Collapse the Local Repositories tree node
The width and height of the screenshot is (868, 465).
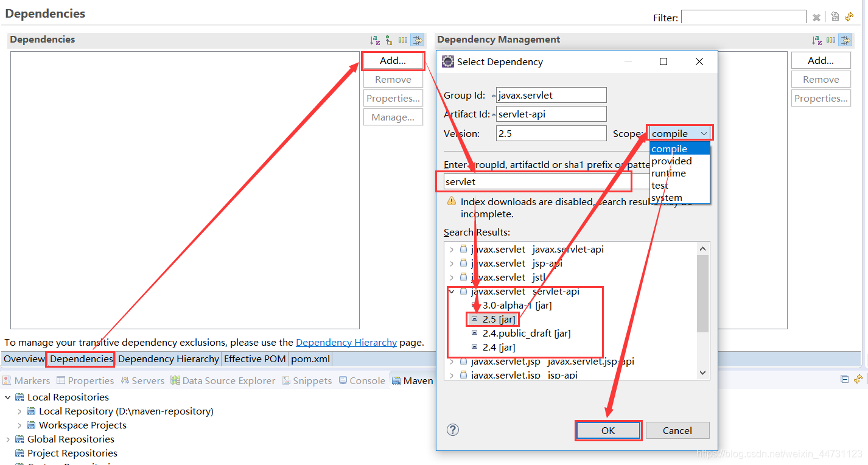click(x=8, y=397)
